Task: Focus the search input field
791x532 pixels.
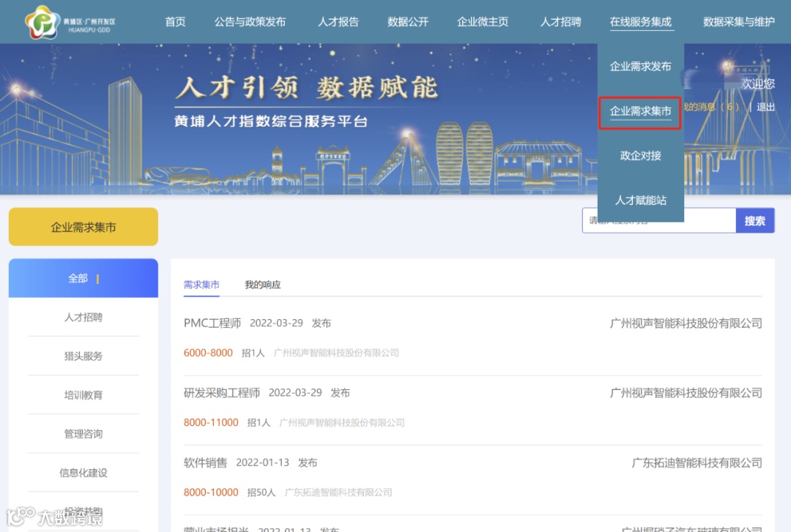Action: (x=659, y=220)
